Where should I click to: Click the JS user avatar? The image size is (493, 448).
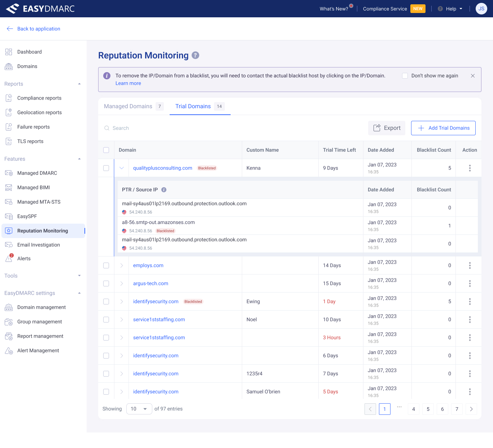pyautogui.click(x=481, y=9)
